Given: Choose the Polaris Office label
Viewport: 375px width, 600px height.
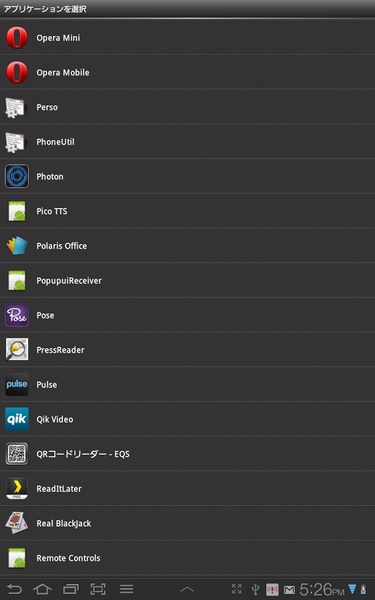Looking at the screenshot, I should [62, 246].
